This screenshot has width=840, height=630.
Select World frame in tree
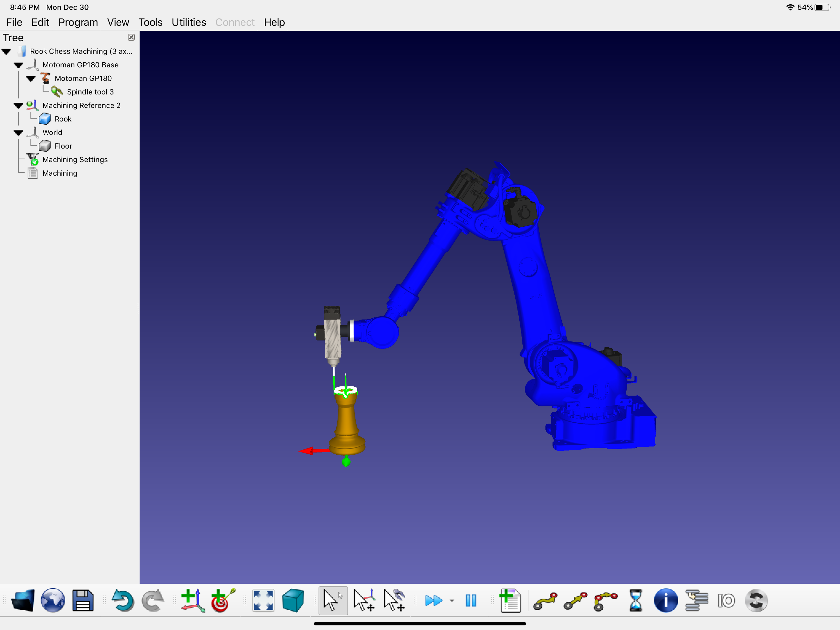52,132
